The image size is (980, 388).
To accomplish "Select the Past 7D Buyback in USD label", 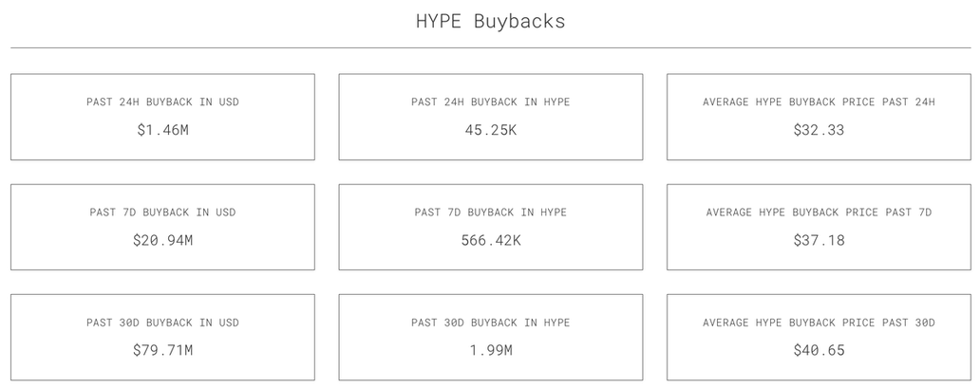I will 162,212.
